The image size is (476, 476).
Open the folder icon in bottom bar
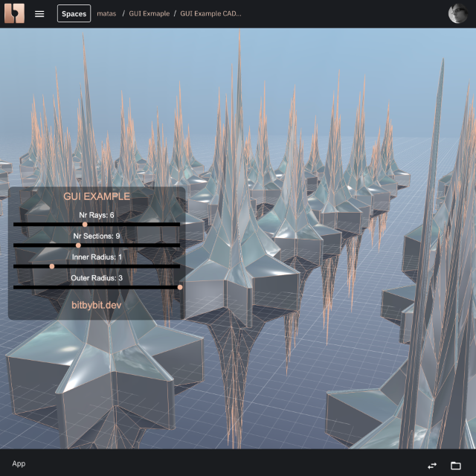456,466
